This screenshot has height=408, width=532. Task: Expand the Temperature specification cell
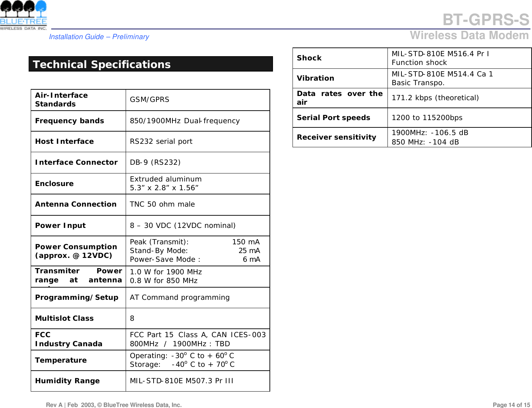click(x=198, y=360)
